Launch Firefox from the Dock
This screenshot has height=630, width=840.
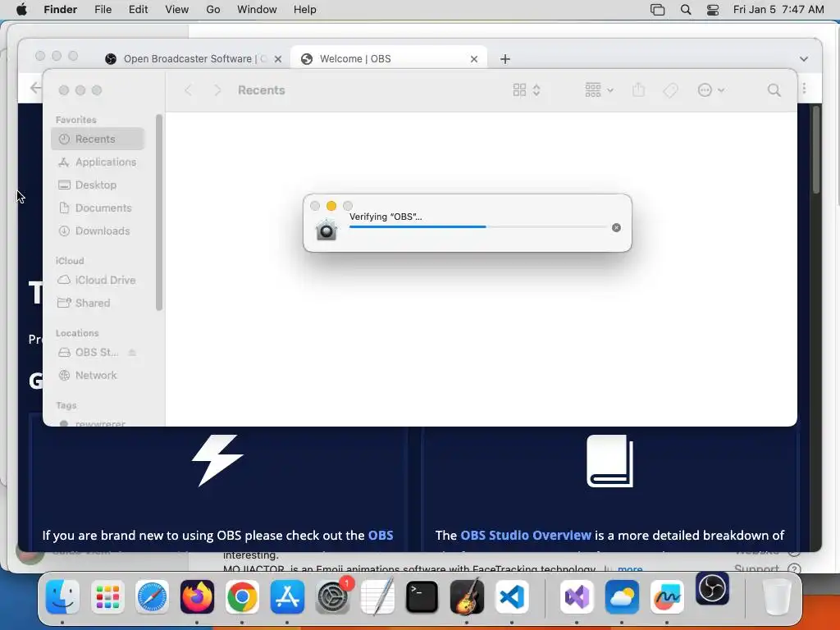tap(197, 597)
